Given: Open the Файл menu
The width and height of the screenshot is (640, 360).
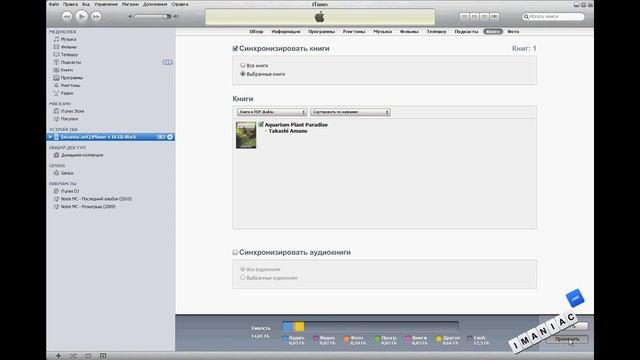Looking at the screenshot, I should [54, 4].
